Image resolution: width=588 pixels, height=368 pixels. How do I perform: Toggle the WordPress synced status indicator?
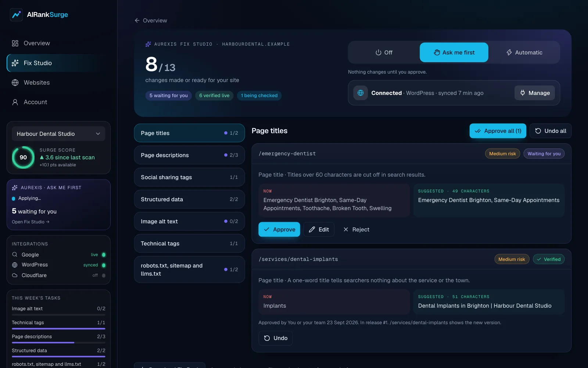[104, 265]
